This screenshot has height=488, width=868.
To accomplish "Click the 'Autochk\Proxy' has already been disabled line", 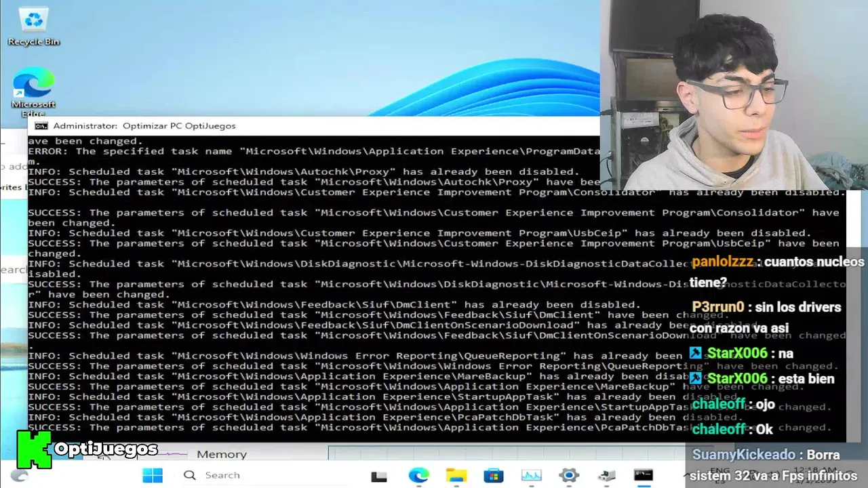I will [x=304, y=171].
